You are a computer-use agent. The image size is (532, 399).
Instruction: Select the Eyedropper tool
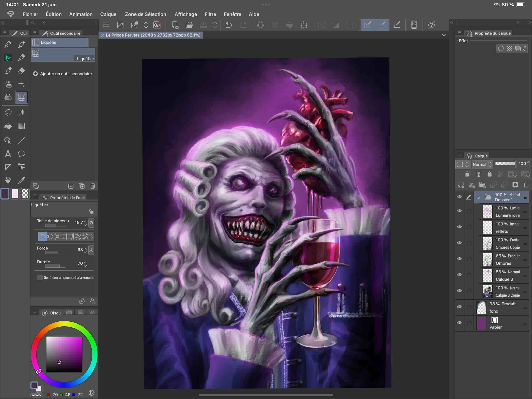click(21, 180)
